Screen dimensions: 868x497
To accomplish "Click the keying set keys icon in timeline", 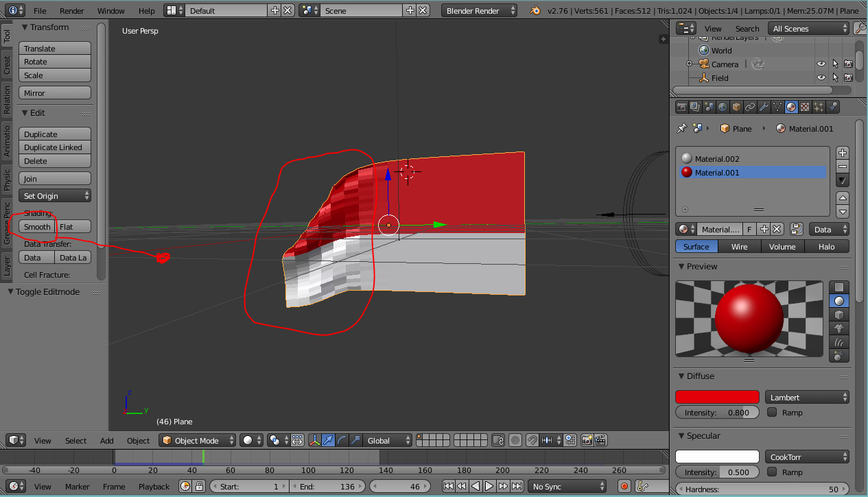I will point(643,486).
